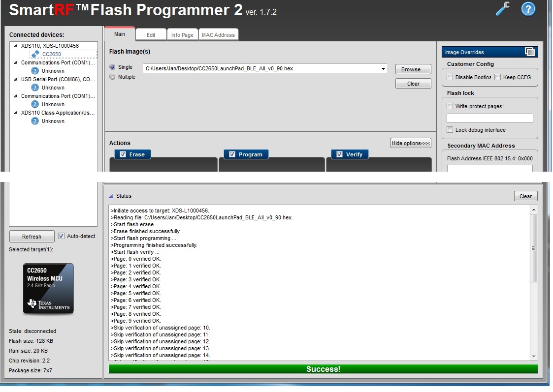Image resolution: width=553 pixels, height=392 pixels.
Task: Click unknown device icon under XDS110 Class Application
Action: (35, 121)
